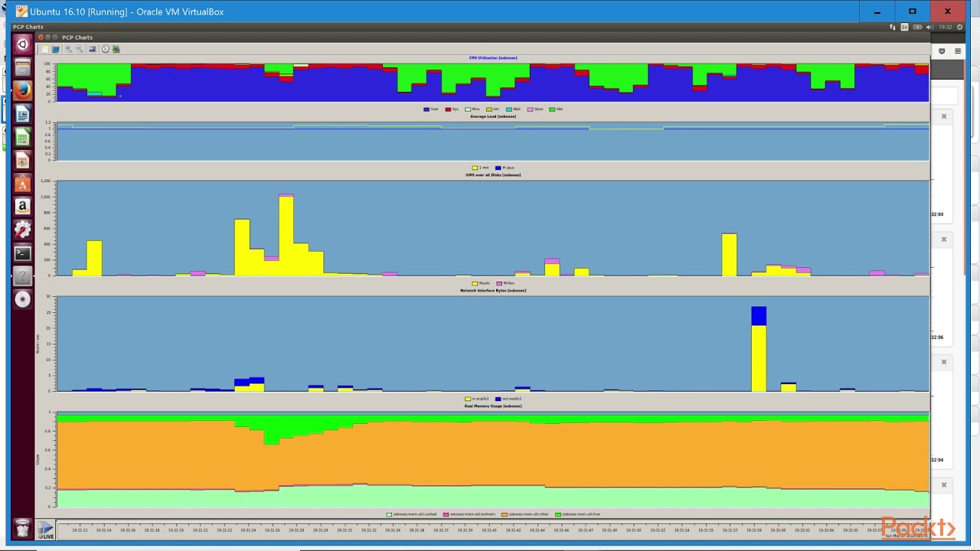Click the Average Load chart title
Image resolution: width=980 pixels, height=551 pixels.
(493, 116)
